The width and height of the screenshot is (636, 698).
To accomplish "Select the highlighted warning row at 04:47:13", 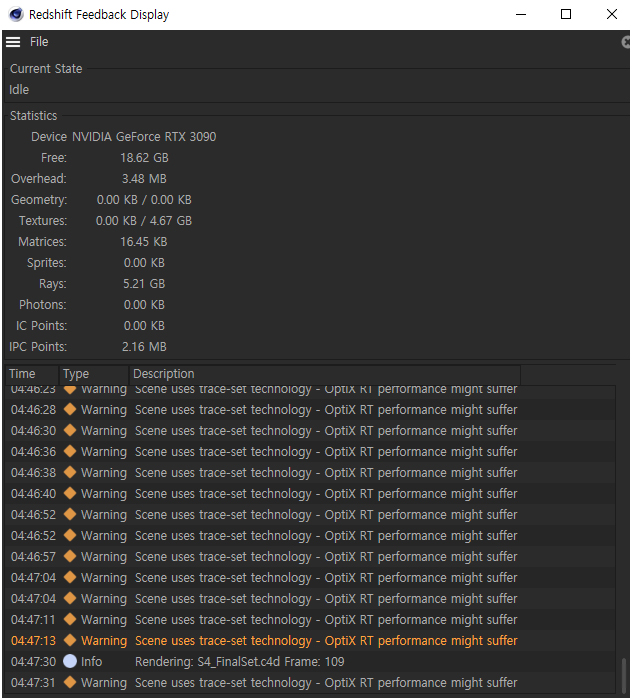I will pyautogui.click(x=311, y=641).
